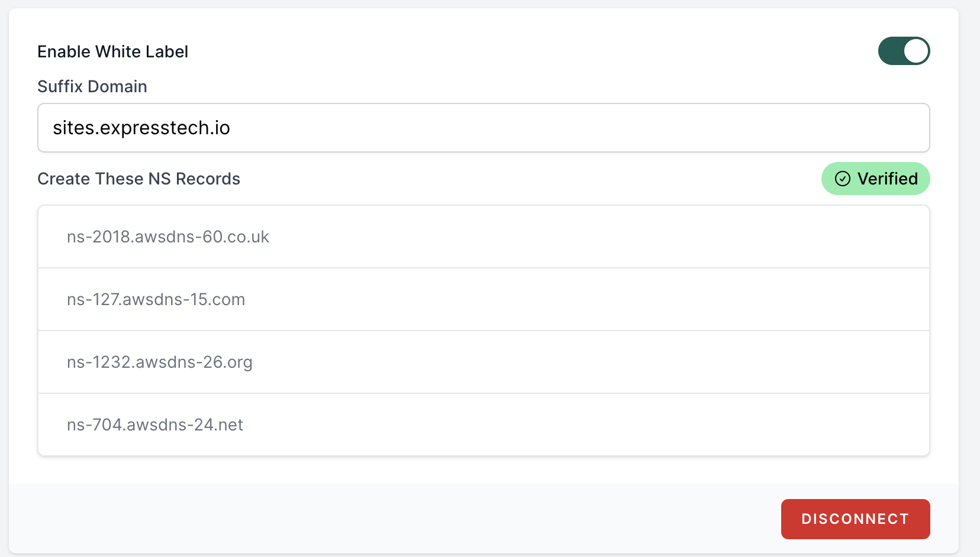Click the checkmark icon in Verified badge
The height and width of the screenshot is (557, 980).
click(x=842, y=179)
